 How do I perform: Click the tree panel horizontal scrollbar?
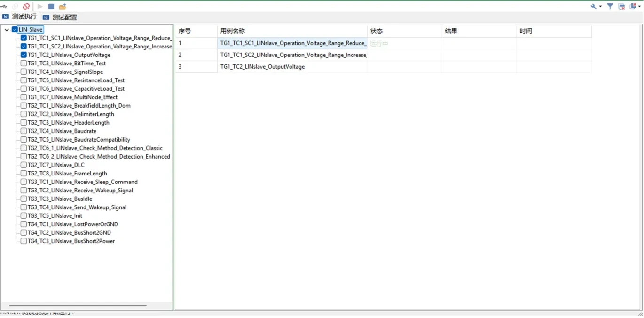click(x=78, y=306)
